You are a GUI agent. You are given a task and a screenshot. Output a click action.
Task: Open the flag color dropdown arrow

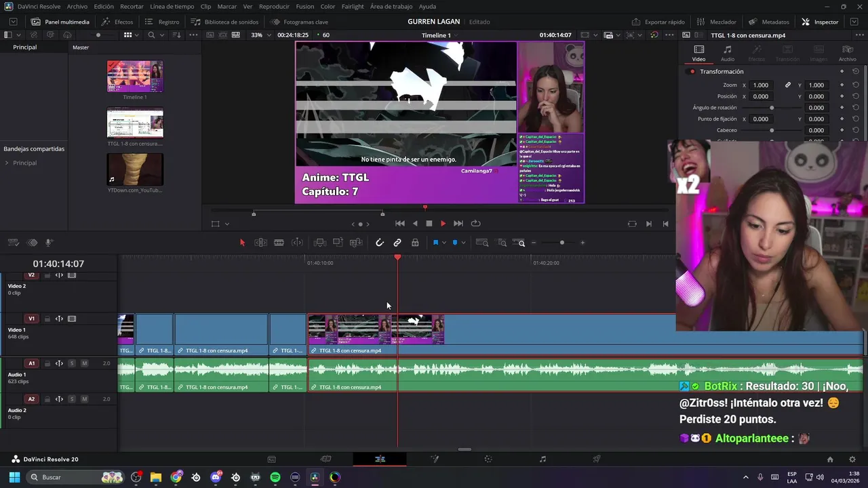tap(443, 243)
